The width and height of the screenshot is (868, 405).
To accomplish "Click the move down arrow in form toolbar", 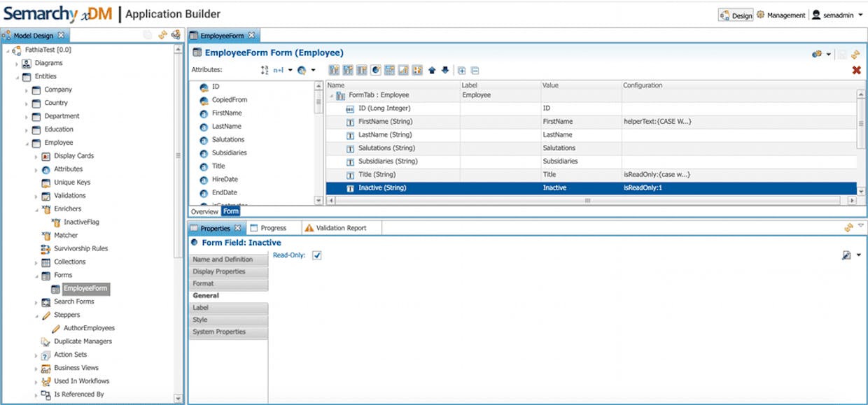I will [444, 70].
